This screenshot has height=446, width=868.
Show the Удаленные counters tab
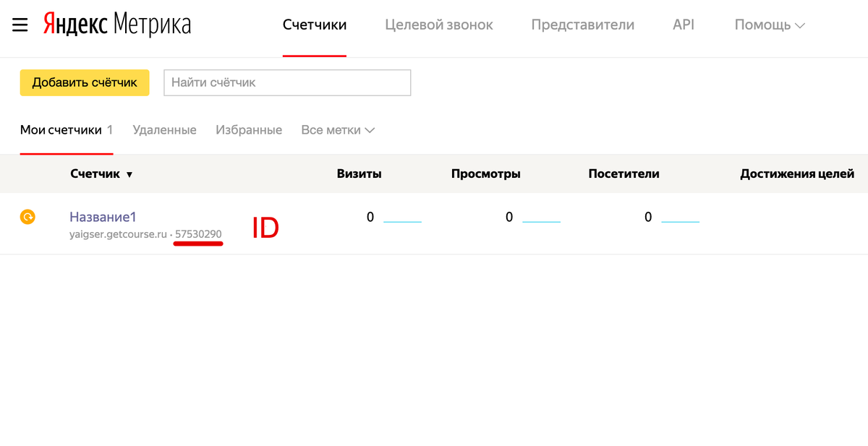pyautogui.click(x=164, y=130)
